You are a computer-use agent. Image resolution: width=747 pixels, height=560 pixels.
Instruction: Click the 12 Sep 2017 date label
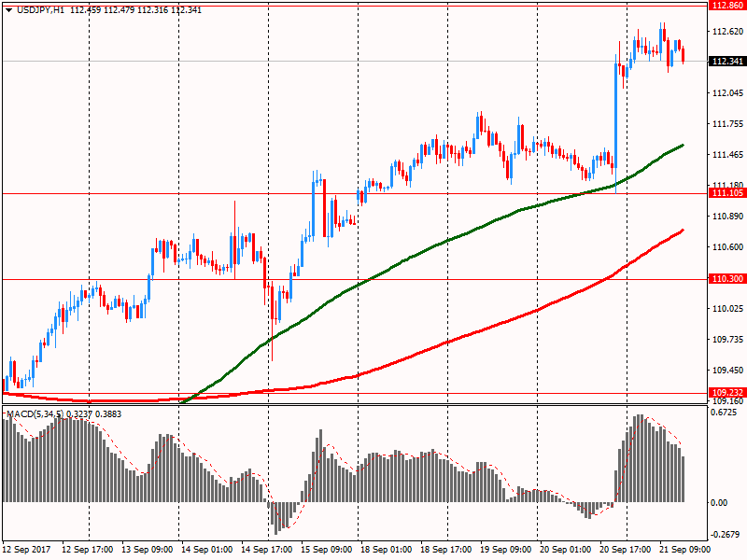pos(27,549)
